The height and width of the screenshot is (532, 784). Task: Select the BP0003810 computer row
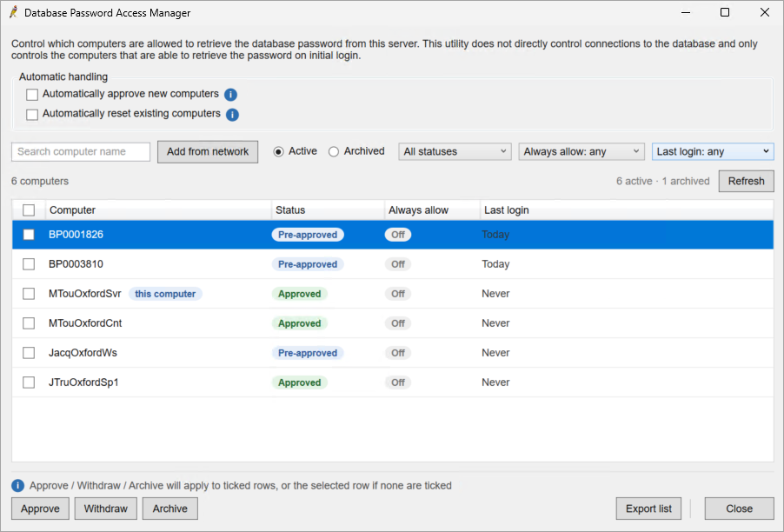coord(393,264)
